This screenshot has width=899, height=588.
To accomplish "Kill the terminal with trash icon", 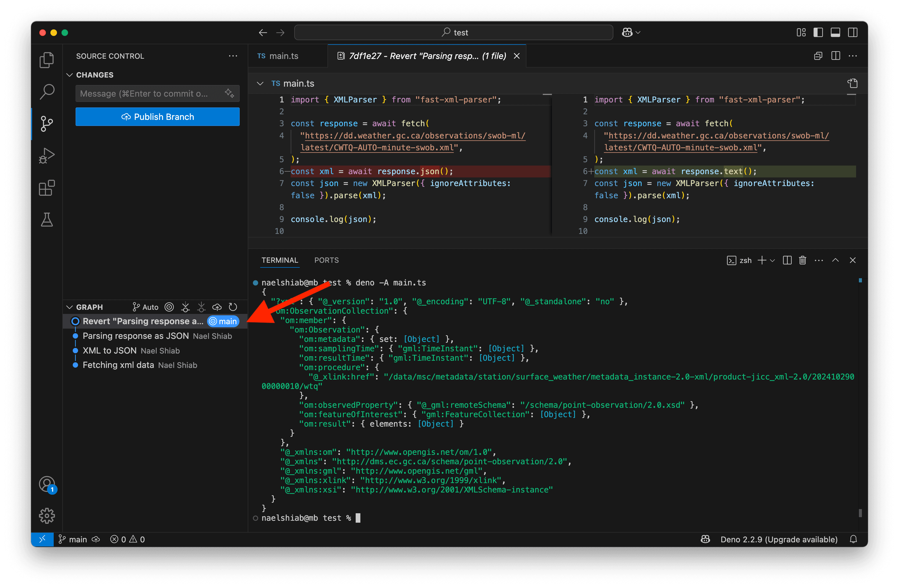I will [803, 260].
